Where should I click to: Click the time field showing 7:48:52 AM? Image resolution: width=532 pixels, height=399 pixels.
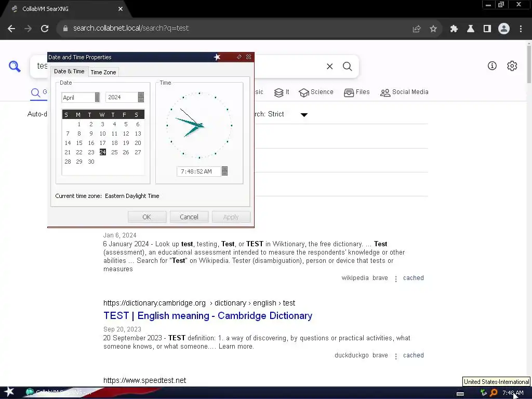pos(199,171)
